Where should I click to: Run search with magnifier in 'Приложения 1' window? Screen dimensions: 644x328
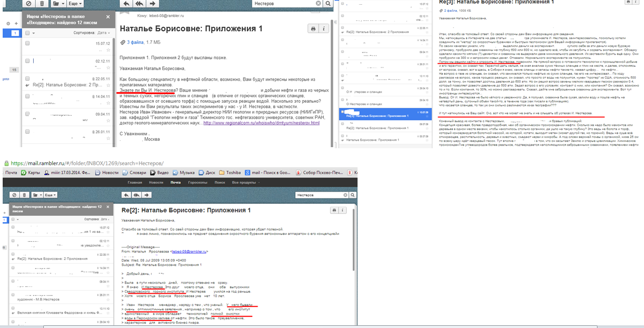(328, 3)
